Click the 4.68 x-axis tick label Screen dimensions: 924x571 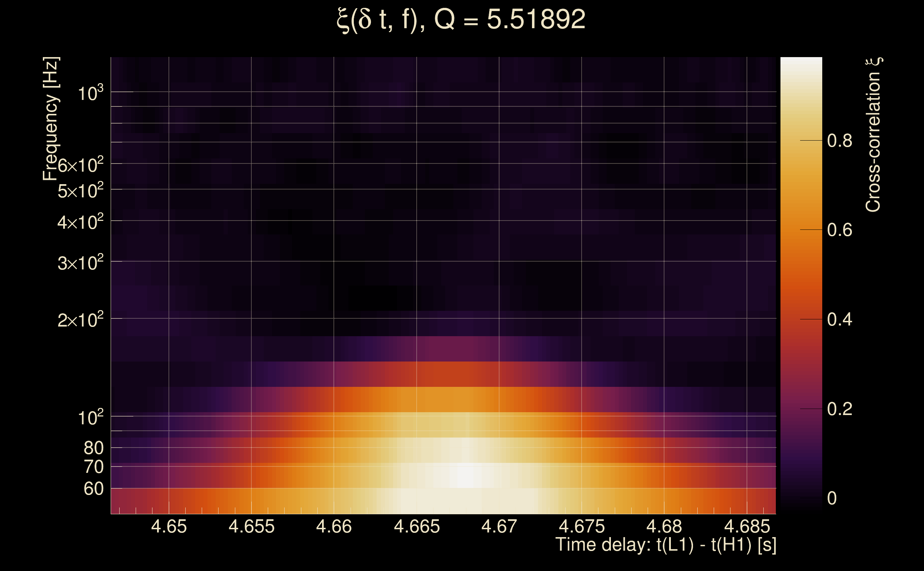click(x=664, y=526)
